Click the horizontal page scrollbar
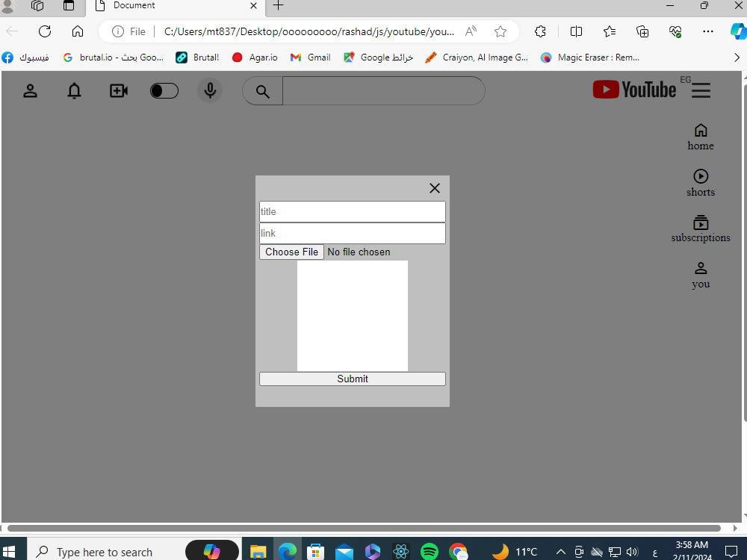The height and width of the screenshot is (560, 747). tap(364, 528)
